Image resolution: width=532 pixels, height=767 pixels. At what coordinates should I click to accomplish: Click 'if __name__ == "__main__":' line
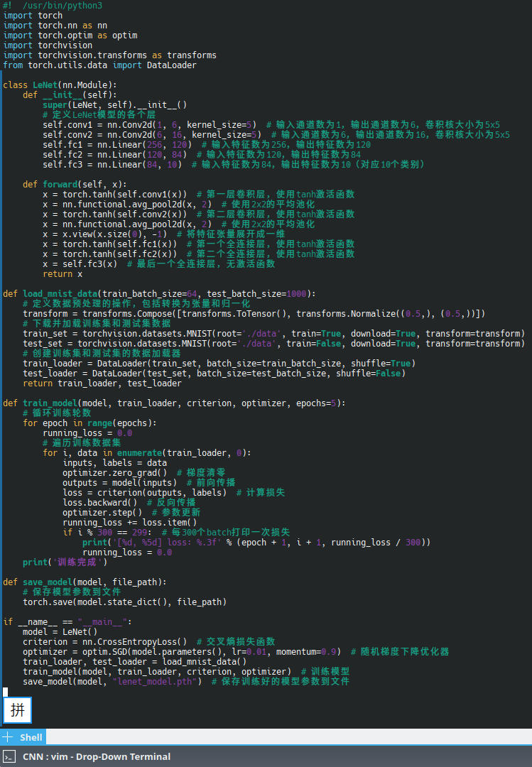pyautogui.click(x=67, y=621)
